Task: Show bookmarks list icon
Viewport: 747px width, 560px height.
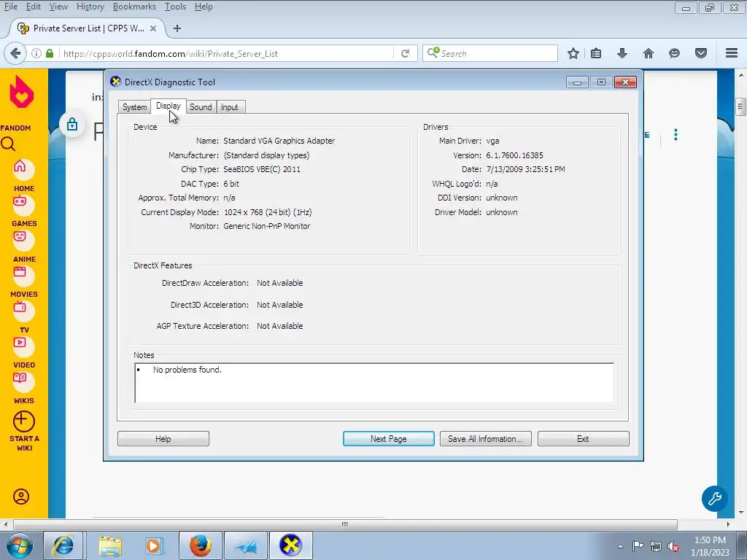Action: 596,53
